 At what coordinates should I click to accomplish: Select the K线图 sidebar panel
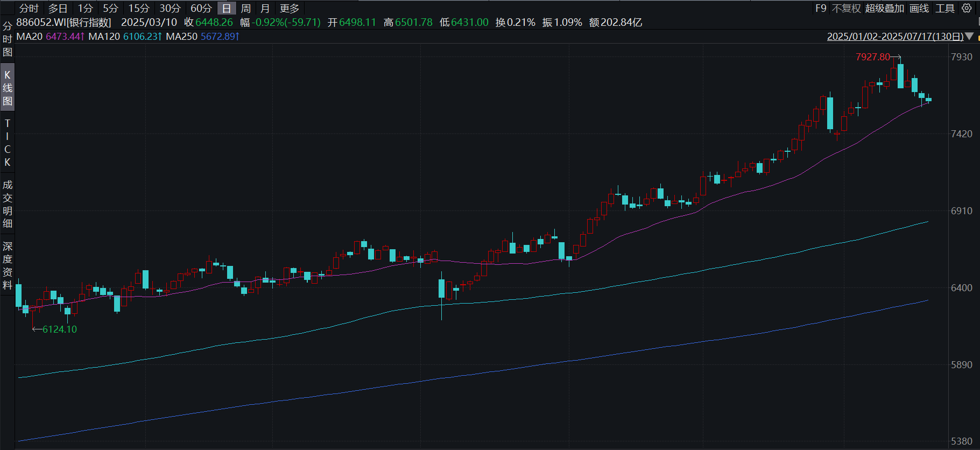[8, 88]
